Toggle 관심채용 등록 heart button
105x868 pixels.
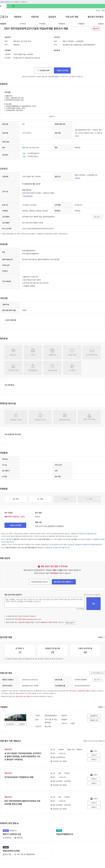pyautogui.click(x=43, y=70)
